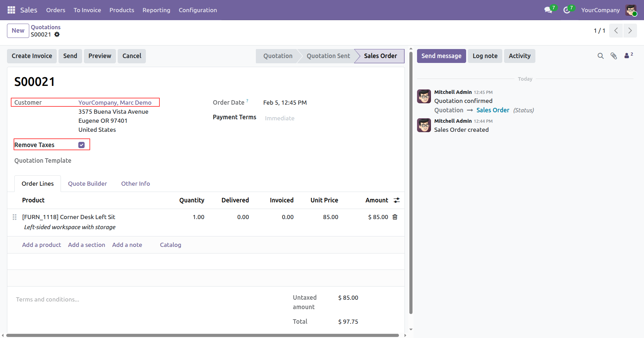Switch to the Quote Builder tab
Viewport: 644px width, 338px height.
pyautogui.click(x=87, y=184)
